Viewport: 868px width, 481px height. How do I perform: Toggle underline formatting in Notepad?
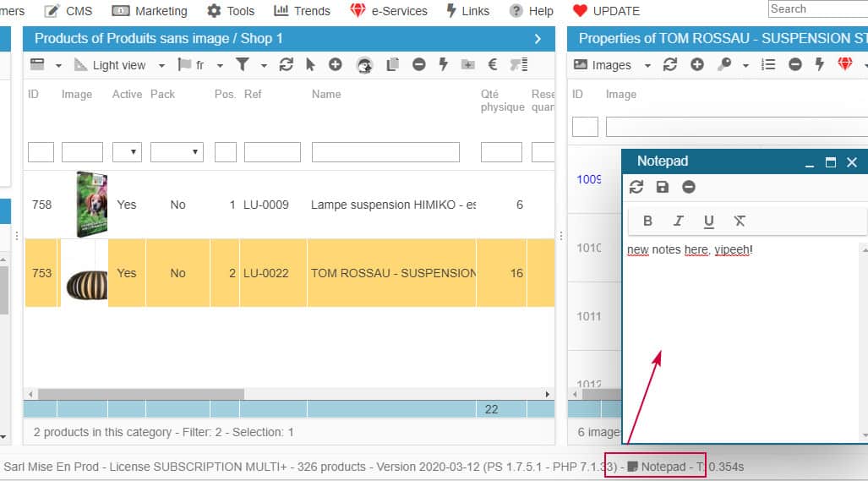[x=708, y=221]
